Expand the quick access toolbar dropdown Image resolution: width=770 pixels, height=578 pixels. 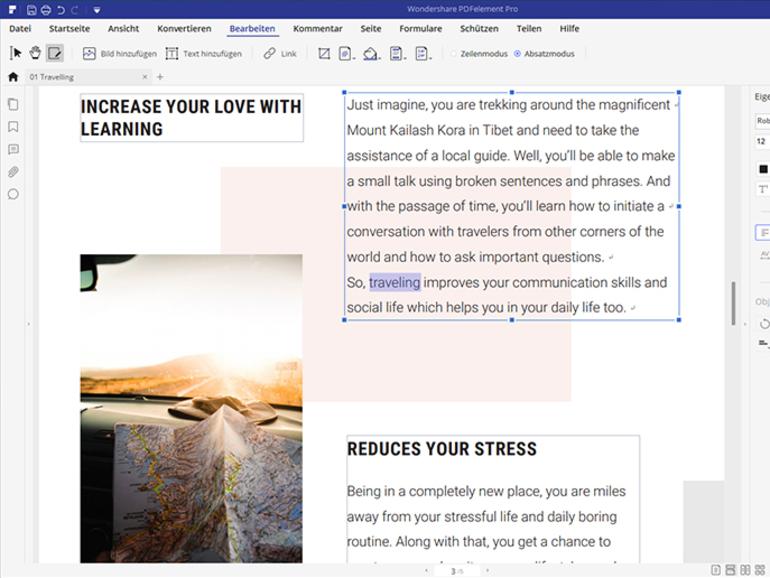tap(97, 10)
